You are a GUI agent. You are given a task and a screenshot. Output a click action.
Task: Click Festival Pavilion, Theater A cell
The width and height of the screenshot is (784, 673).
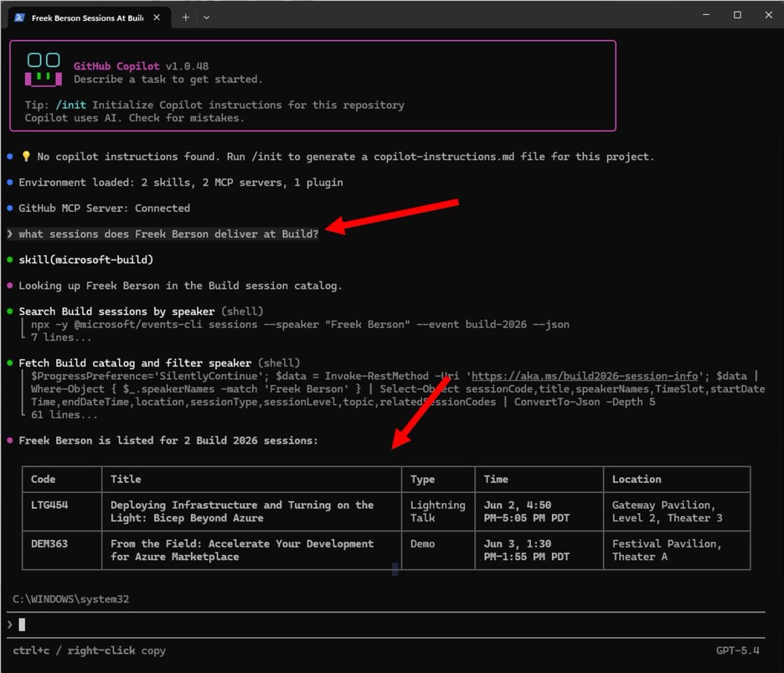point(667,550)
